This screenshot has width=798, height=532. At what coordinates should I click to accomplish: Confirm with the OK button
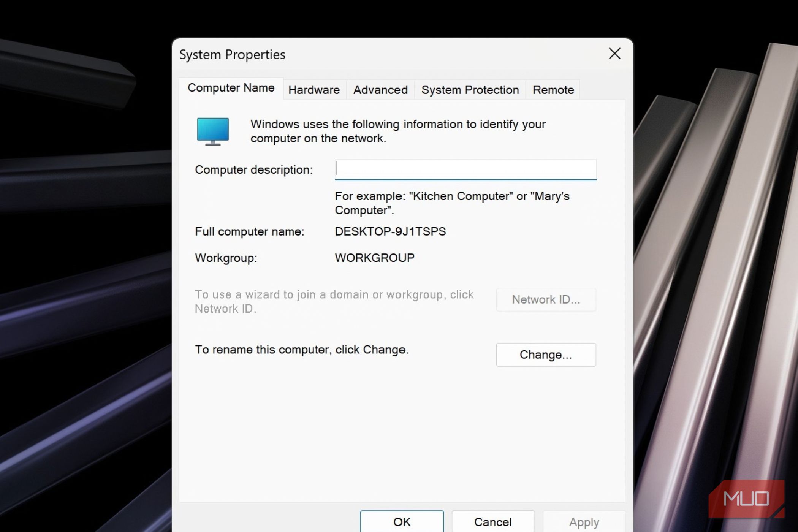coord(402,521)
